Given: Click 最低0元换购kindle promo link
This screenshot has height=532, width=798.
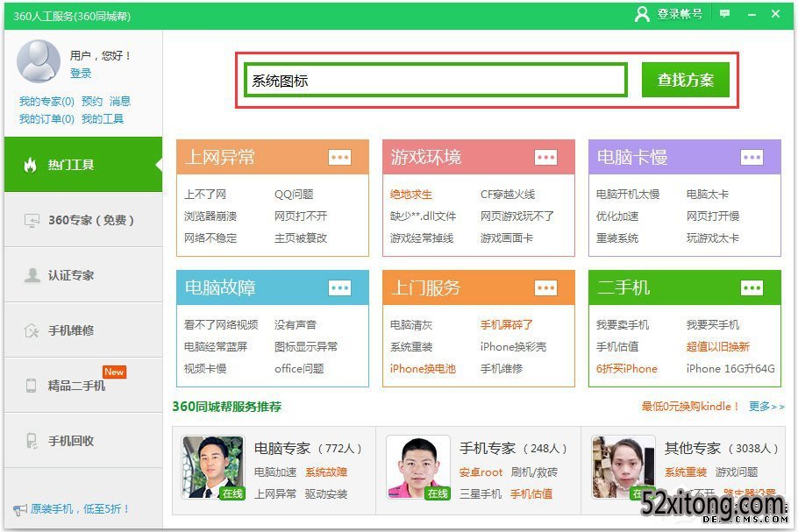Looking at the screenshot, I should pyautogui.click(x=690, y=407).
